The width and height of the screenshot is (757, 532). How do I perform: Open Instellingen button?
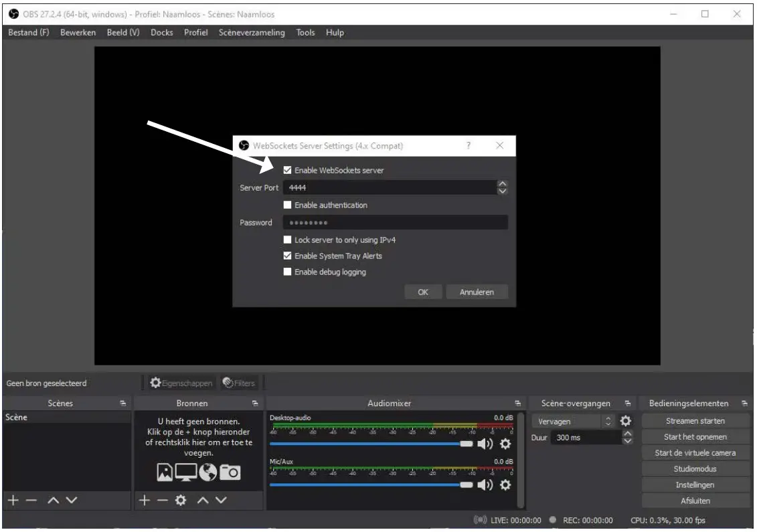695,484
